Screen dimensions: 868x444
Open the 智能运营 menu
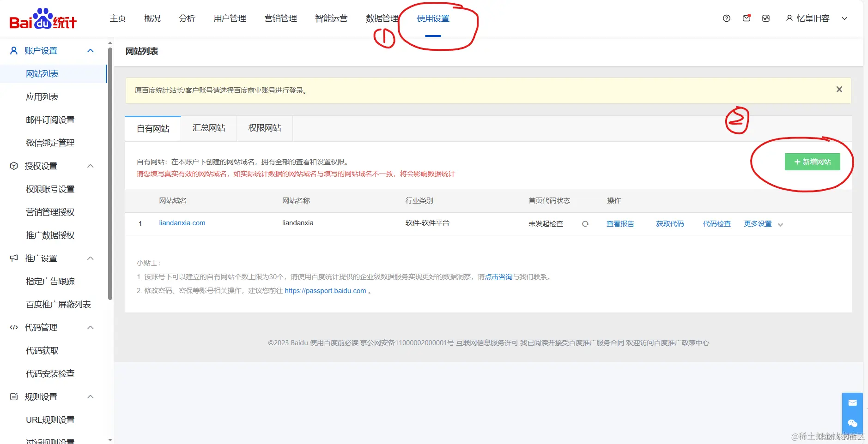coord(331,18)
